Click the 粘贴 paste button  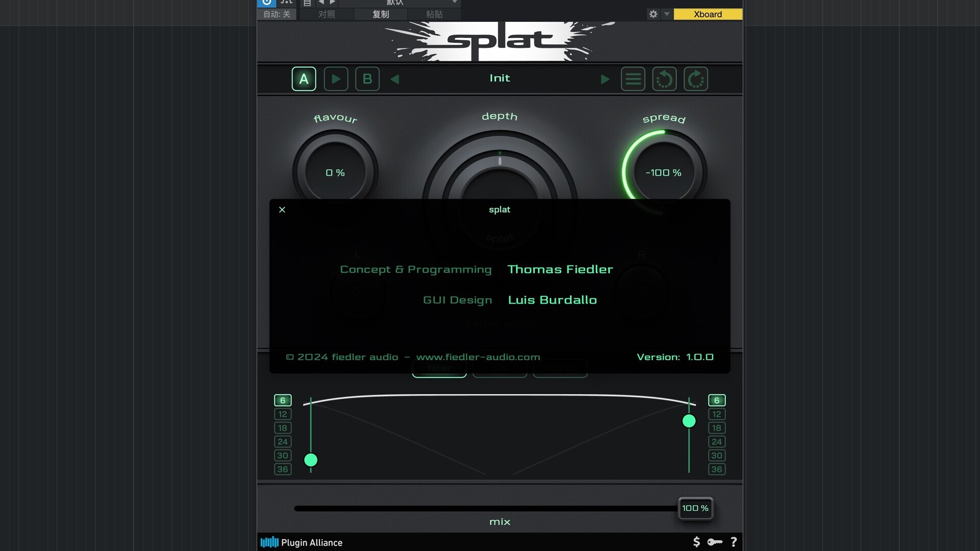click(x=434, y=14)
